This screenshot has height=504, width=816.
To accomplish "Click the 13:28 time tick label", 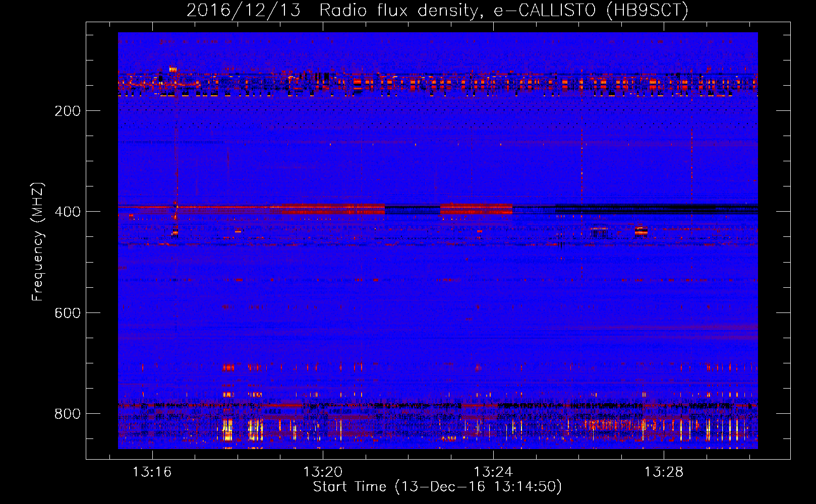I will pyautogui.click(x=664, y=472).
